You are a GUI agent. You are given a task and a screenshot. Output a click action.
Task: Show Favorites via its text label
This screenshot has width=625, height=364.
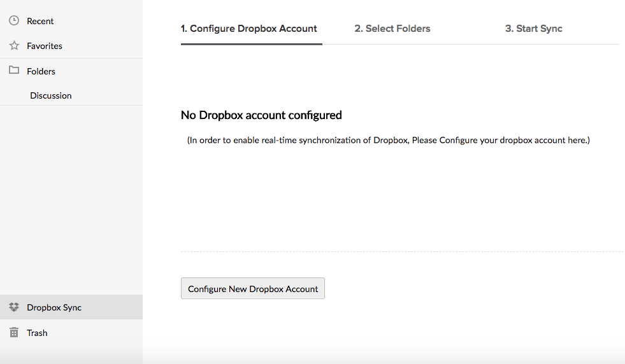point(45,46)
